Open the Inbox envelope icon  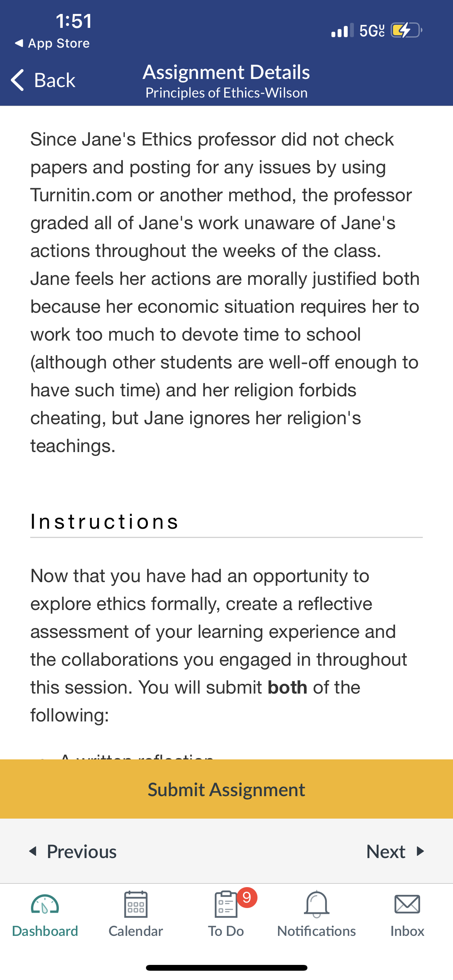407,904
